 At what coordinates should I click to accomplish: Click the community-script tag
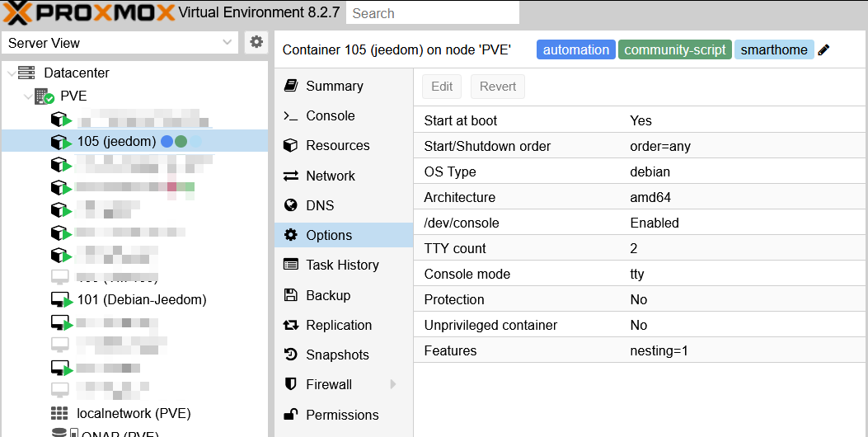click(x=675, y=49)
